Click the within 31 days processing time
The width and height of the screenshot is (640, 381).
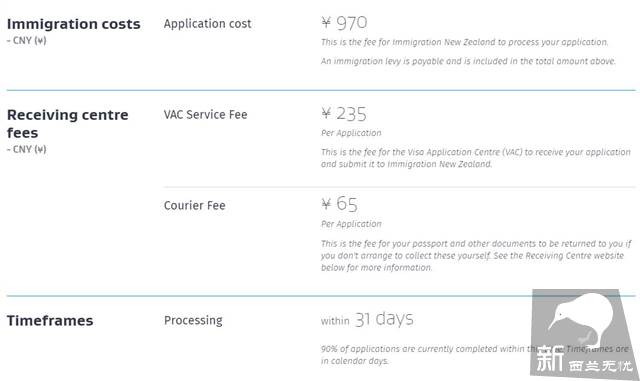click(x=367, y=319)
